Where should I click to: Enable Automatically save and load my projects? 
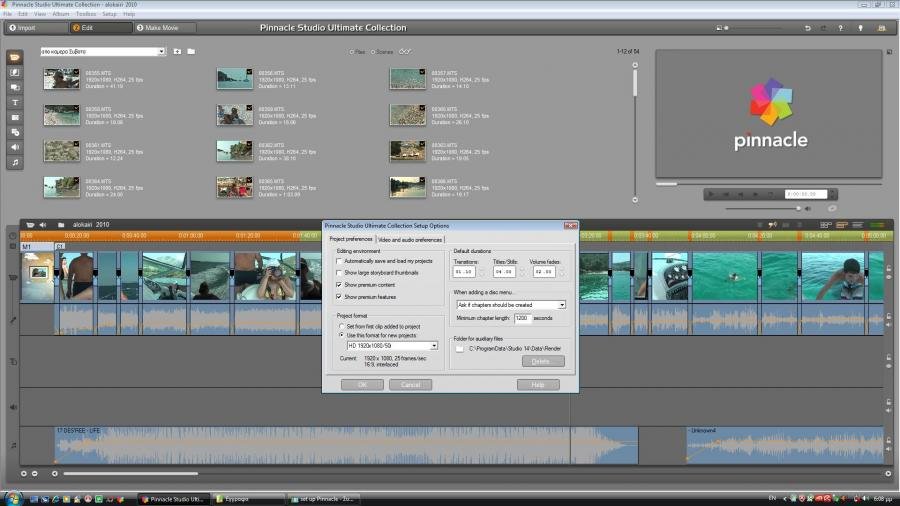pos(339,261)
